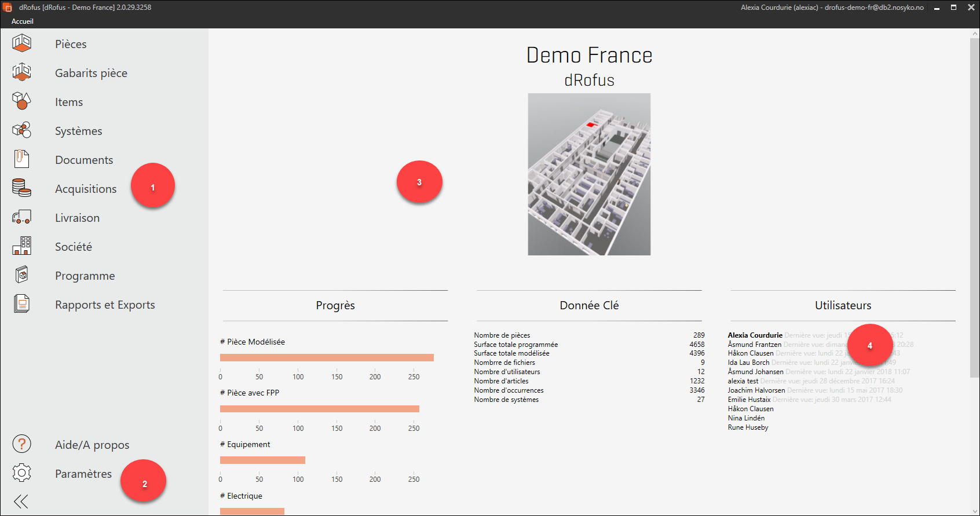This screenshot has width=980, height=516.
Task: Click the Items shapes icon
Action: (21, 101)
